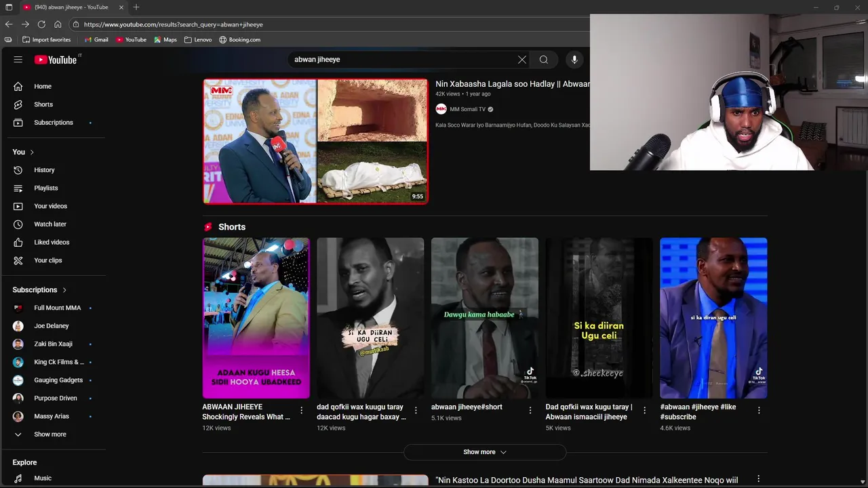Open options for ABWAAN JIHEEYE Shockingly Reveals short
Screen dimensions: 868x488
pos(302,410)
